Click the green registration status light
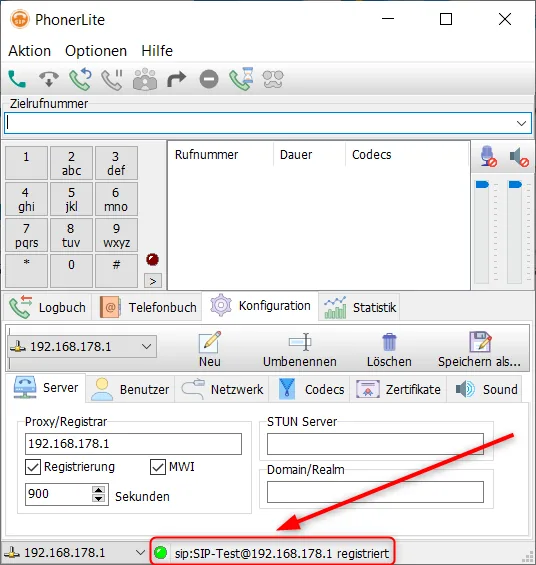The width and height of the screenshot is (536, 565). pos(160,552)
